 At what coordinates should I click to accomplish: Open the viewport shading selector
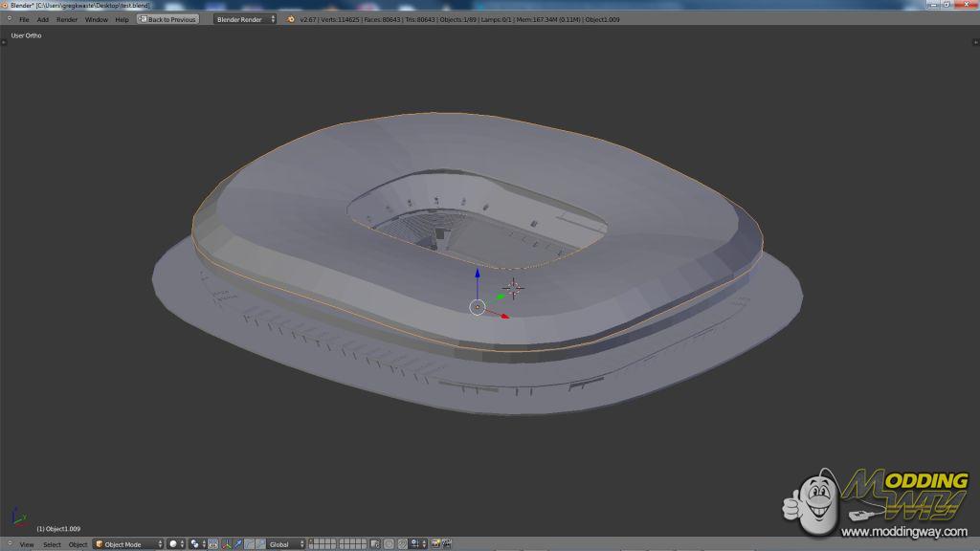click(x=176, y=544)
